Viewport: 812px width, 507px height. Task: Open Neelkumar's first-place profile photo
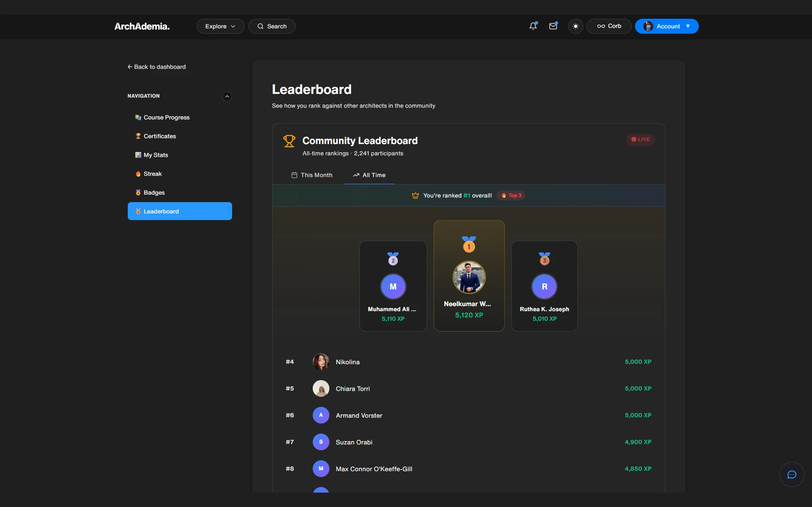pyautogui.click(x=469, y=277)
